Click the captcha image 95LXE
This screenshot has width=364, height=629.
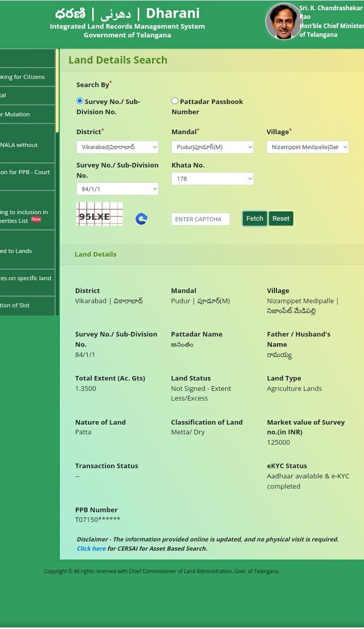click(x=100, y=214)
